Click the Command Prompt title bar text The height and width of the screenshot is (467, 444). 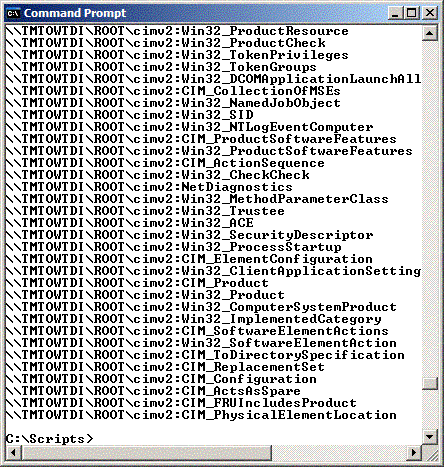pyautogui.click(x=75, y=13)
